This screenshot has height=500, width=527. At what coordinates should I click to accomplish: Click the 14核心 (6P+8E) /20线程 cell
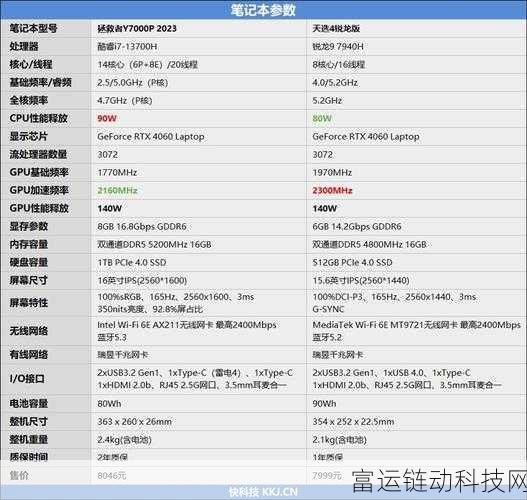[148, 65]
